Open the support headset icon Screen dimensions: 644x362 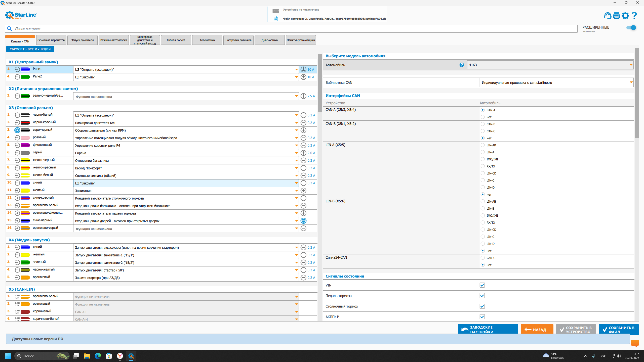click(608, 16)
